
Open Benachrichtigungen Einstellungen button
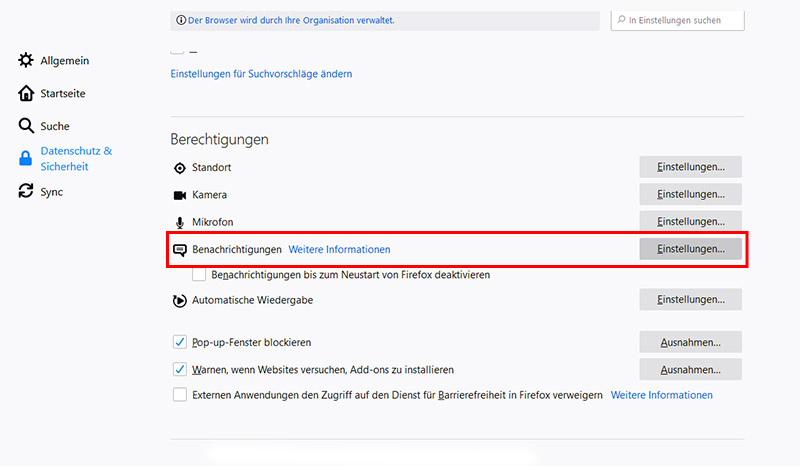click(x=690, y=249)
